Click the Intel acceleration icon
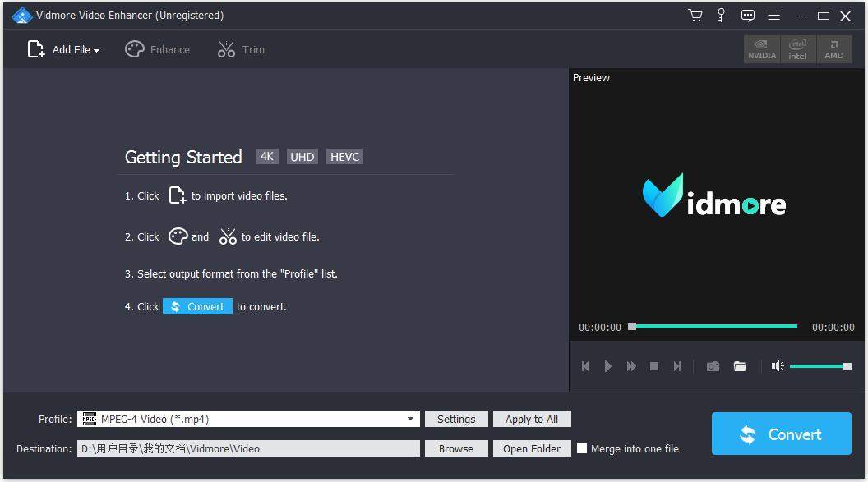Viewport: 868px width, 482px height. (x=797, y=48)
